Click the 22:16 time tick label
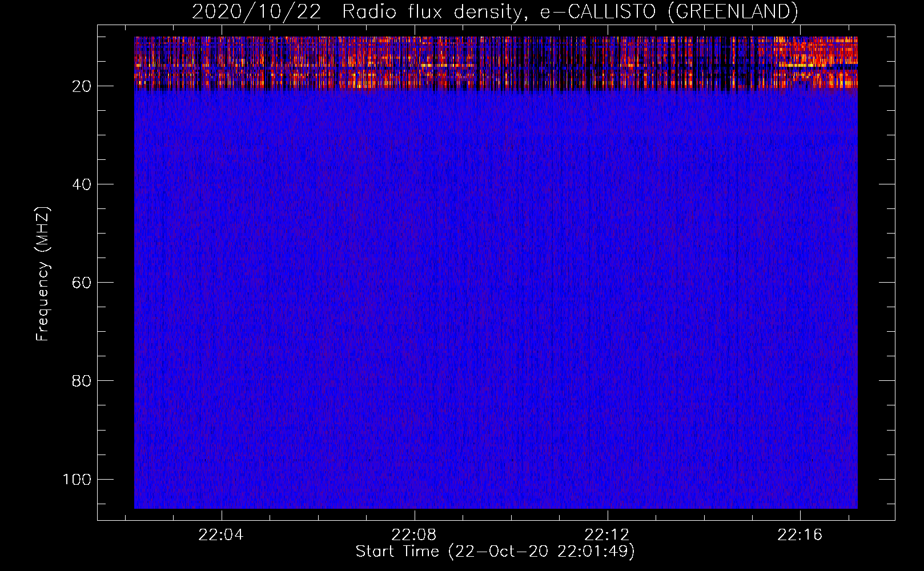 pos(800,534)
